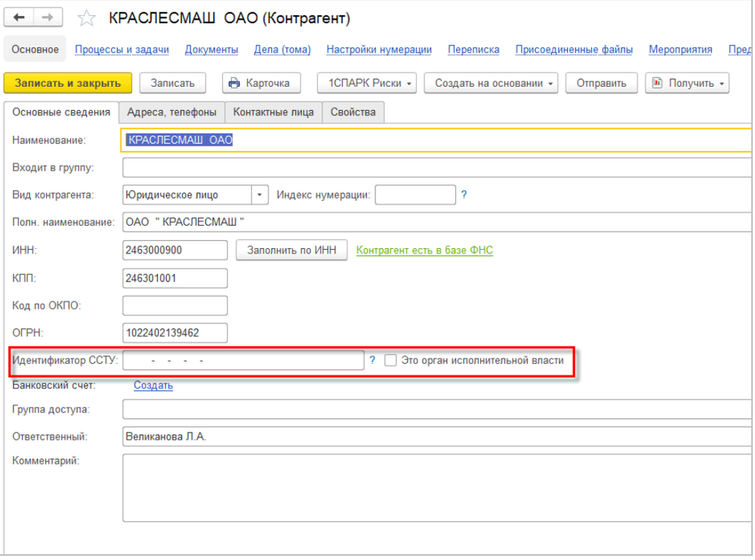Select the Контактные лица tab
Image resolution: width=755 pixels, height=560 pixels.
click(x=273, y=112)
